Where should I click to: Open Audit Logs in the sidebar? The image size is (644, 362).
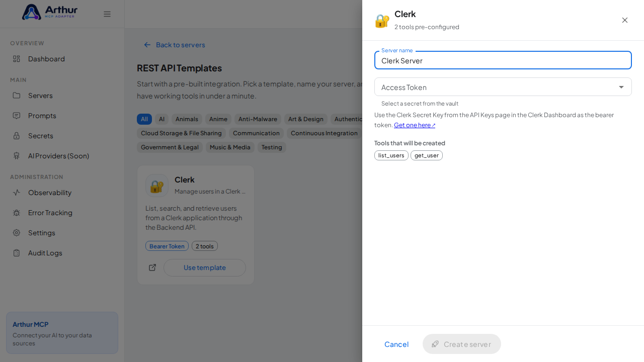coord(62,253)
